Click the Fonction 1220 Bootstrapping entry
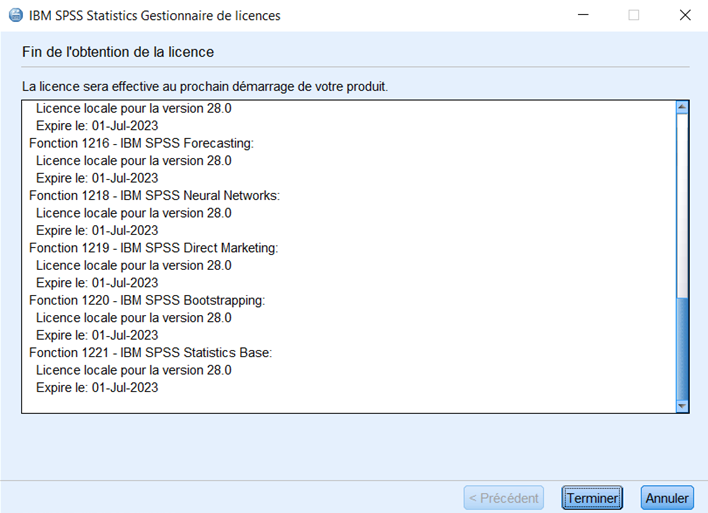The height and width of the screenshot is (513, 708). [147, 300]
